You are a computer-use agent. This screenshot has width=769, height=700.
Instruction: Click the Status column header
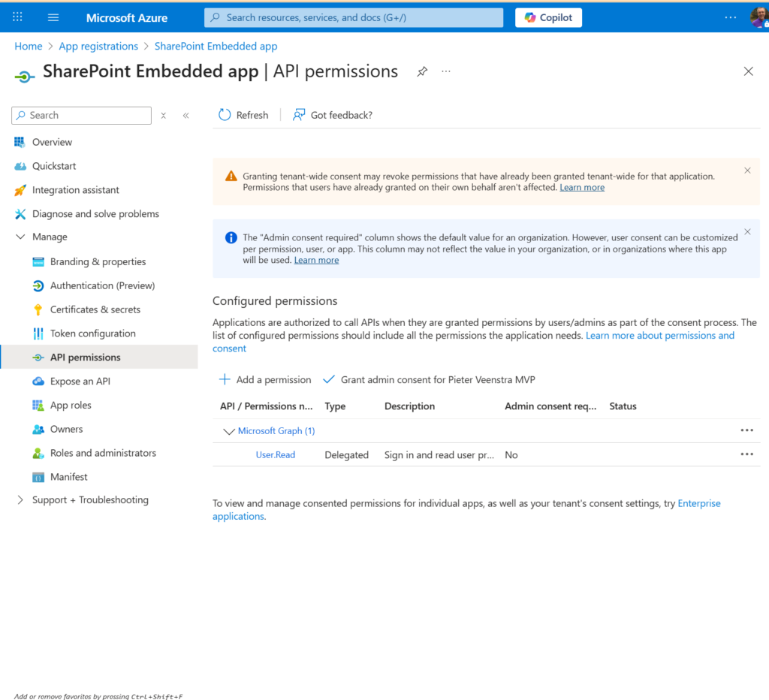pos(623,406)
